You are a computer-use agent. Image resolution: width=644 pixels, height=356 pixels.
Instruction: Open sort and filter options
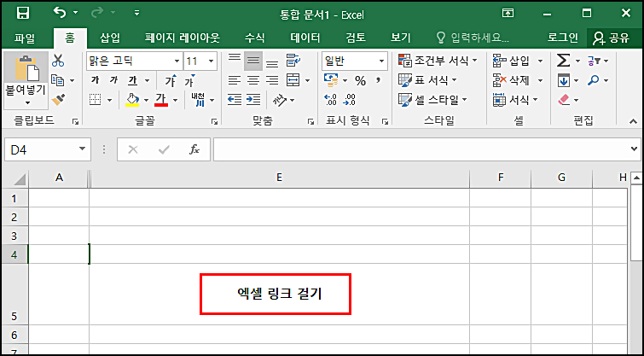598,61
